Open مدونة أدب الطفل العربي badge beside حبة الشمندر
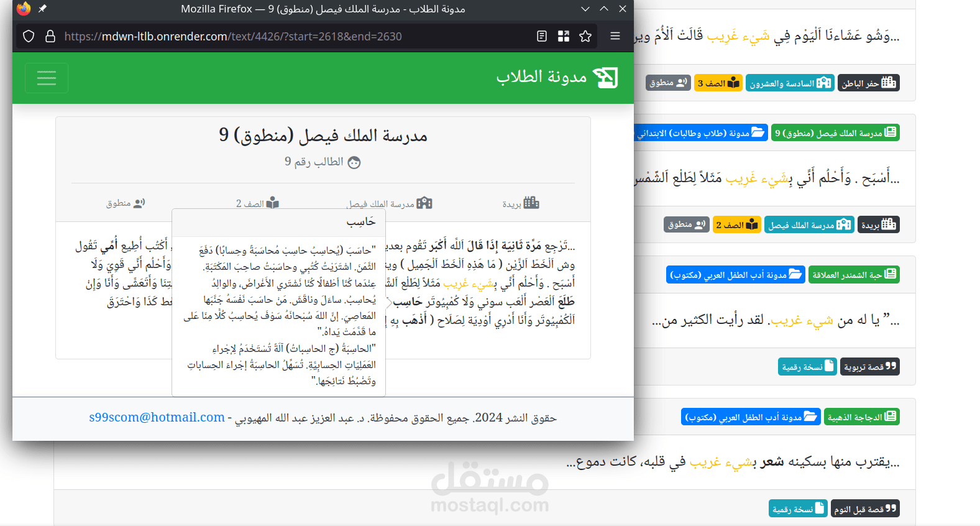Viewport: 980px width, 526px height. (736, 274)
